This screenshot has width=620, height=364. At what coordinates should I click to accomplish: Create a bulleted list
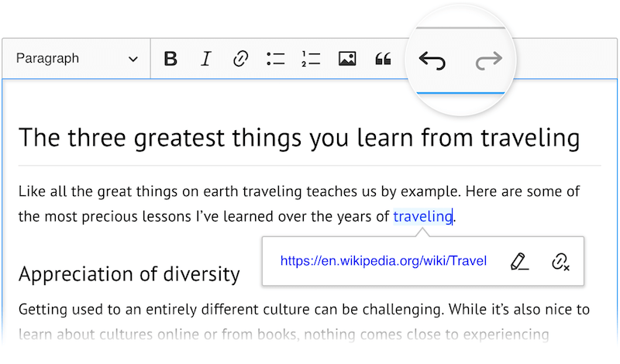point(276,59)
